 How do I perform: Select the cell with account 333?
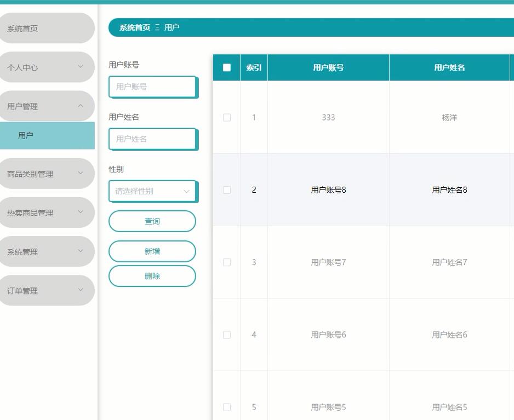[328, 117]
